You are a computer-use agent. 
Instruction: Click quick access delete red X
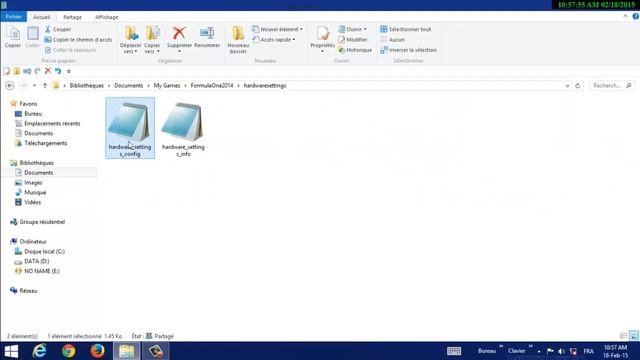(x=48, y=71)
